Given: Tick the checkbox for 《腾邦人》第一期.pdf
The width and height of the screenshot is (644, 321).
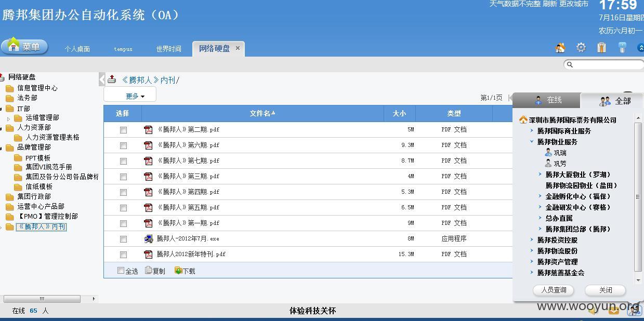Looking at the screenshot, I should (123, 223).
